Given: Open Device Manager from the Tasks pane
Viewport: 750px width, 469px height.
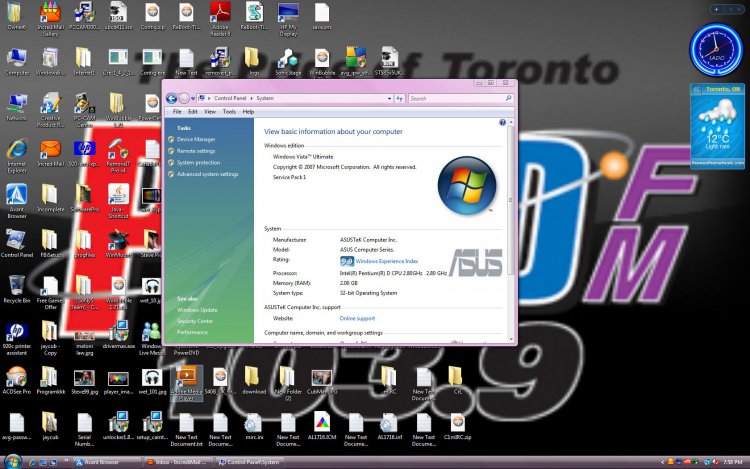Looking at the screenshot, I should [x=196, y=139].
